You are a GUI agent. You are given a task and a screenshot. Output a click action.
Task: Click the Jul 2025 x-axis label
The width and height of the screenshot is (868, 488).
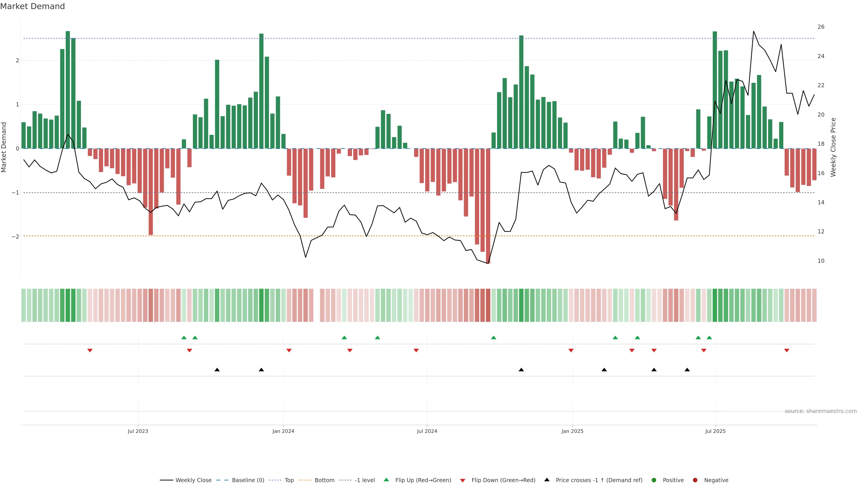click(715, 431)
